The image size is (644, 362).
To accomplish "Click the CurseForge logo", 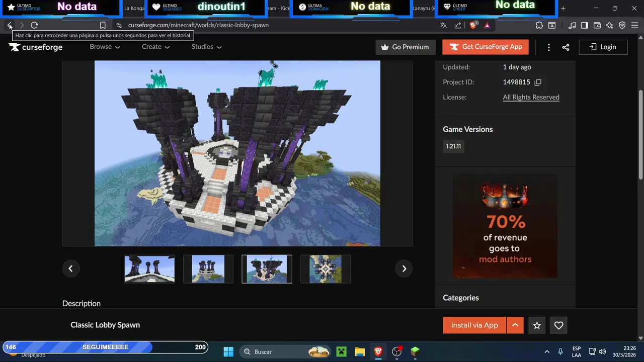I will tap(36, 47).
